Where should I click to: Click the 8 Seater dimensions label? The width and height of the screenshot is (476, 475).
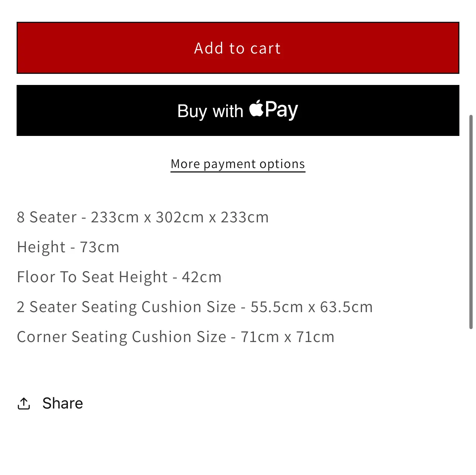click(x=47, y=217)
